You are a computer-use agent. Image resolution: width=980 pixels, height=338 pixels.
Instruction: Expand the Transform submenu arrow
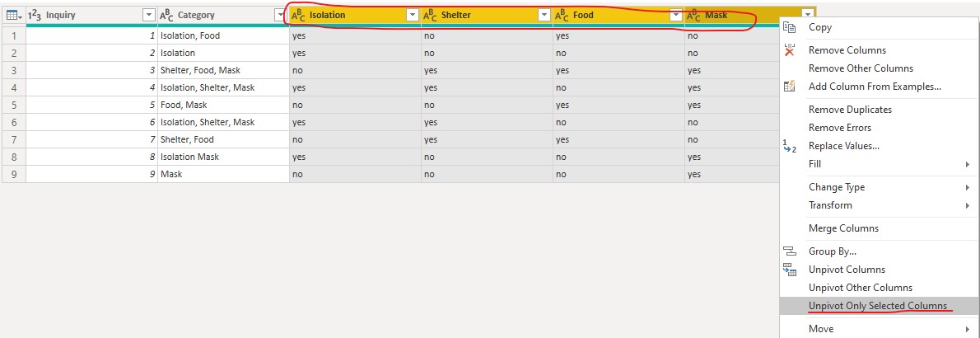pos(968,205)
